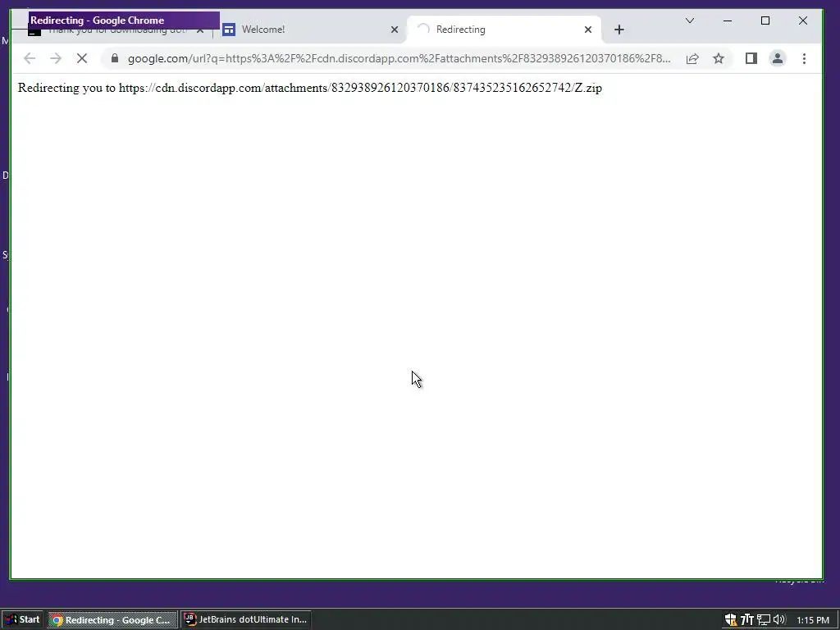The height and width of the screenshot is (630, 840).
Task: Open the volume speaker tray icon
Action: coord(779,620)
